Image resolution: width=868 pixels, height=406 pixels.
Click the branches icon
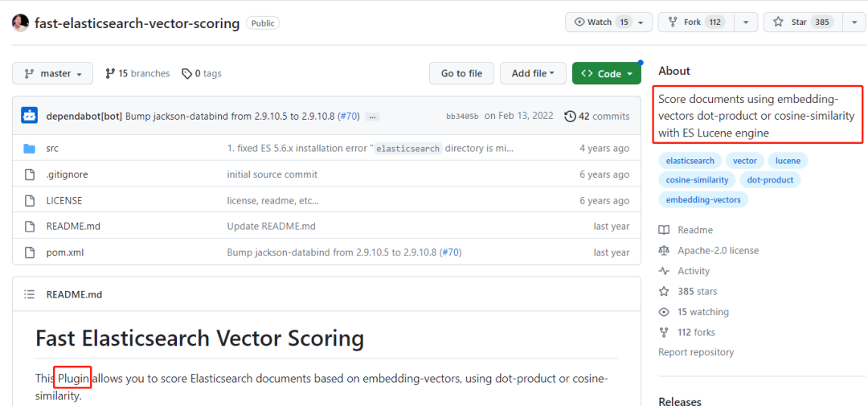pyautogui.click(x=110, y=74)
